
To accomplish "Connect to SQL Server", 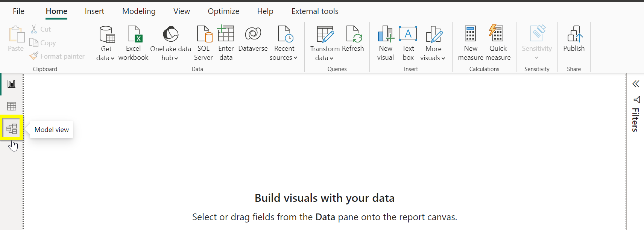I will [204, 43].
